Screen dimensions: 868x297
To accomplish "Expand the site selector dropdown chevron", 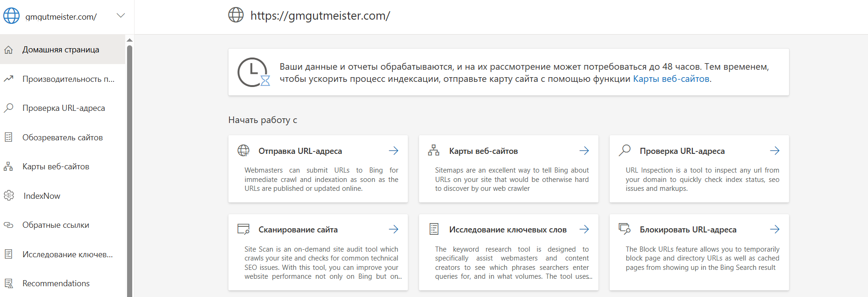I will (121, 15).
